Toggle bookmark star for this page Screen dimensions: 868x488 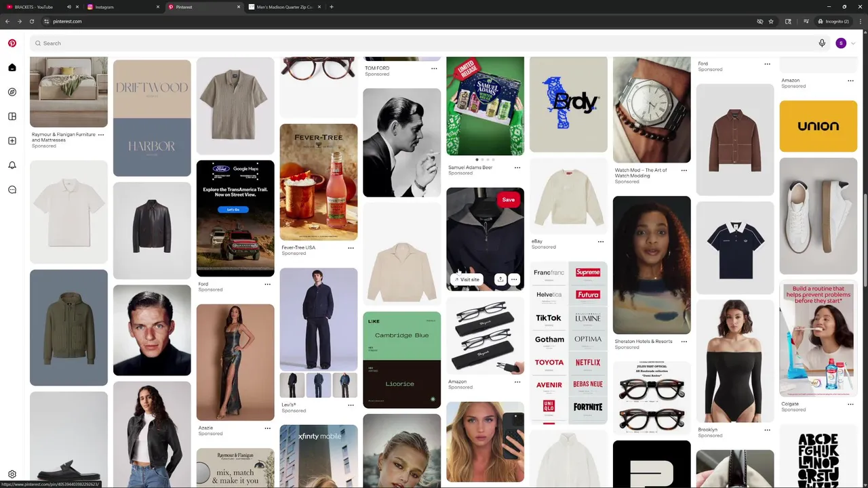771,21
